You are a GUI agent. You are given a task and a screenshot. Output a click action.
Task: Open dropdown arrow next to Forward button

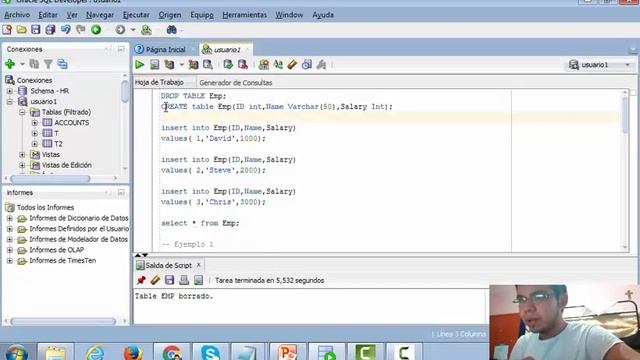tap(133, 29)
